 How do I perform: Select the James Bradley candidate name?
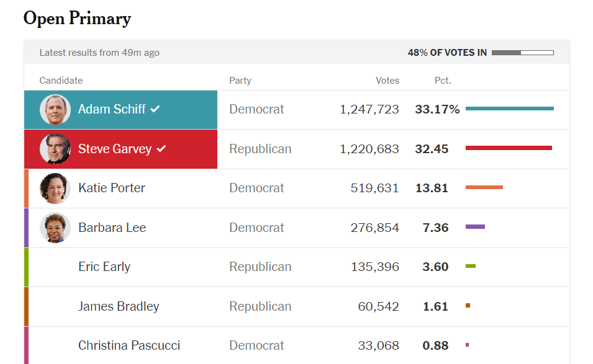coord(119,306)
